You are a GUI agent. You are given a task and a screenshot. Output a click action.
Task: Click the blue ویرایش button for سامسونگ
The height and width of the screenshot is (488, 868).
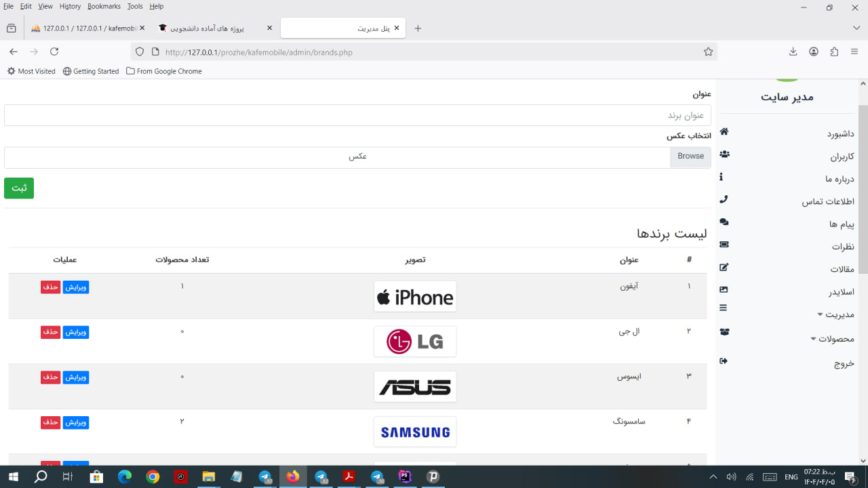click(76, 422)
